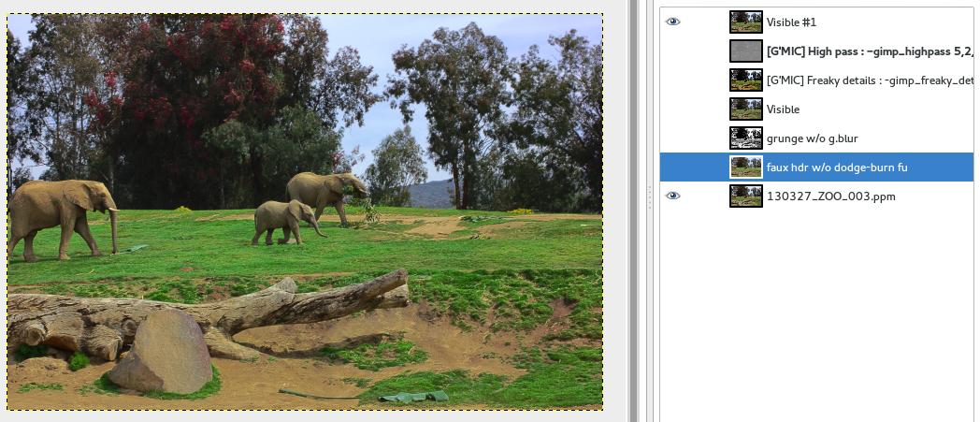Show the grunge w/o g.blur layer
This screenshot has width=980, height=422.
[x=672, y=138]
